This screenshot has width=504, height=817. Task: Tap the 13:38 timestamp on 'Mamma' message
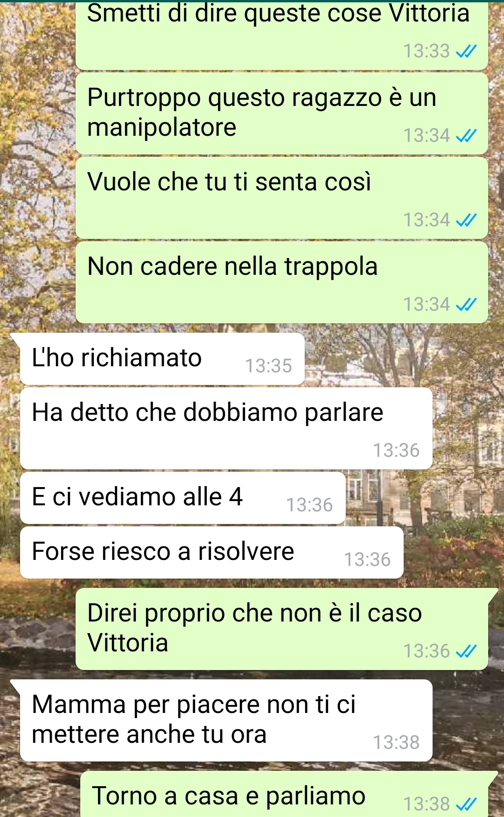point(396,742)
